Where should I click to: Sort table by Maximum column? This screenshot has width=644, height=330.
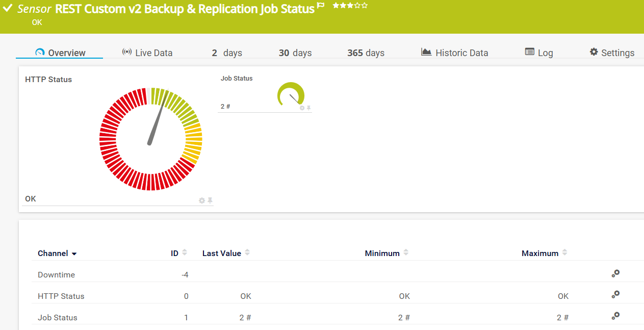click(x=564, y=252)
